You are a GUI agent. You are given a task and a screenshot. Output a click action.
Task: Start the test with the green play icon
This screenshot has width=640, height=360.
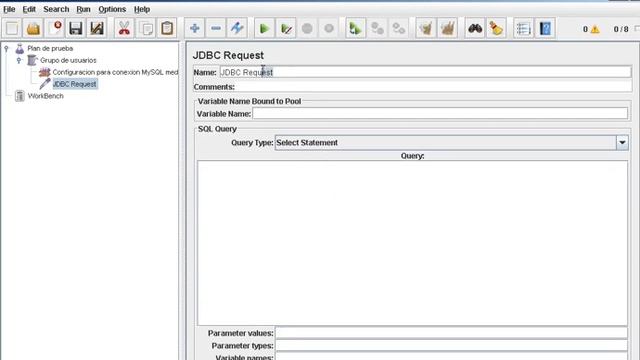coord(264,28)
